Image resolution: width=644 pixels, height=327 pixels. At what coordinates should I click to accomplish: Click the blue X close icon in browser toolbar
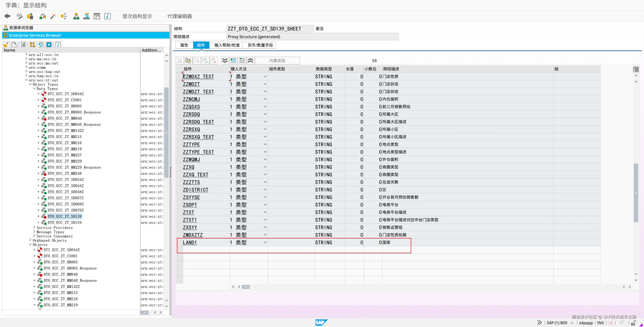tap(49, 45)
